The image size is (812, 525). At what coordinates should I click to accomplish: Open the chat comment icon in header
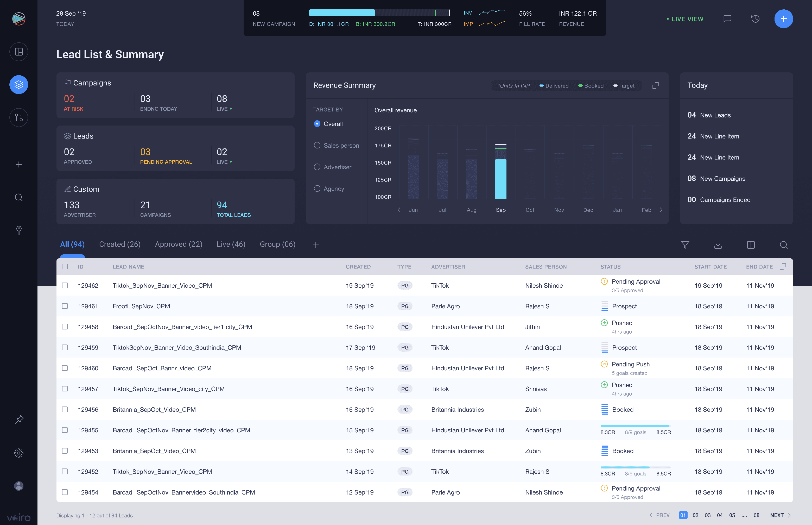click(727, 19)
